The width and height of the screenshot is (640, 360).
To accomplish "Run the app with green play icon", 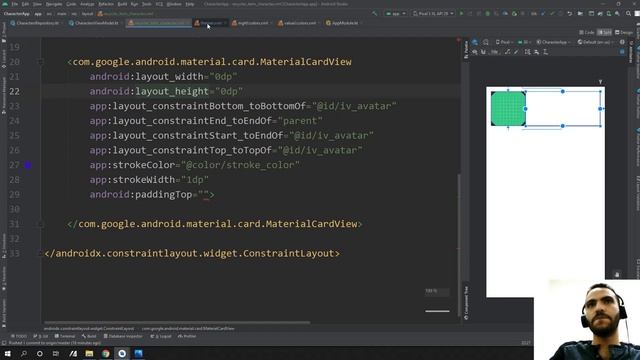I will click(x=462, y=13).
